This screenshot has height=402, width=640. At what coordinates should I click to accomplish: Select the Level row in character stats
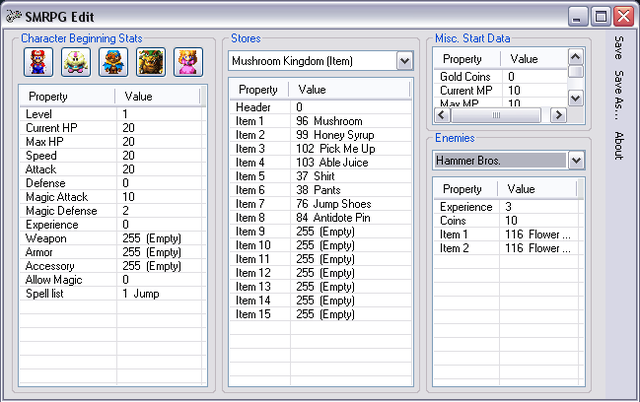tap(111, 114)
